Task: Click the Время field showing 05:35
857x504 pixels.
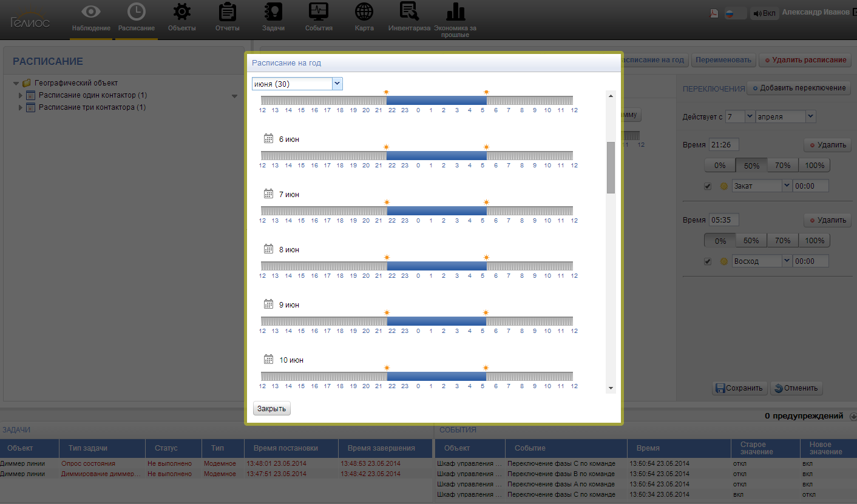Action: (x=723, y=220)
